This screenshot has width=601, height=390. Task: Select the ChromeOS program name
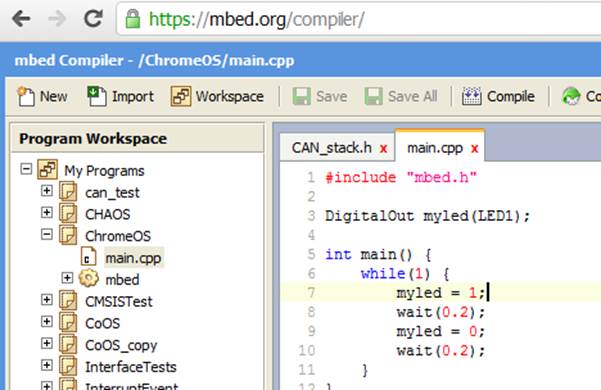[118, 236]
